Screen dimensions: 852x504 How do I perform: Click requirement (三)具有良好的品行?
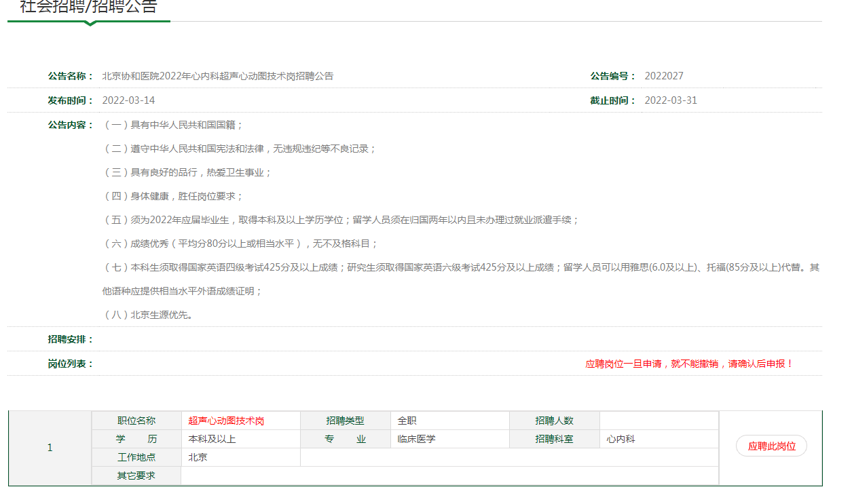[187, 172]
